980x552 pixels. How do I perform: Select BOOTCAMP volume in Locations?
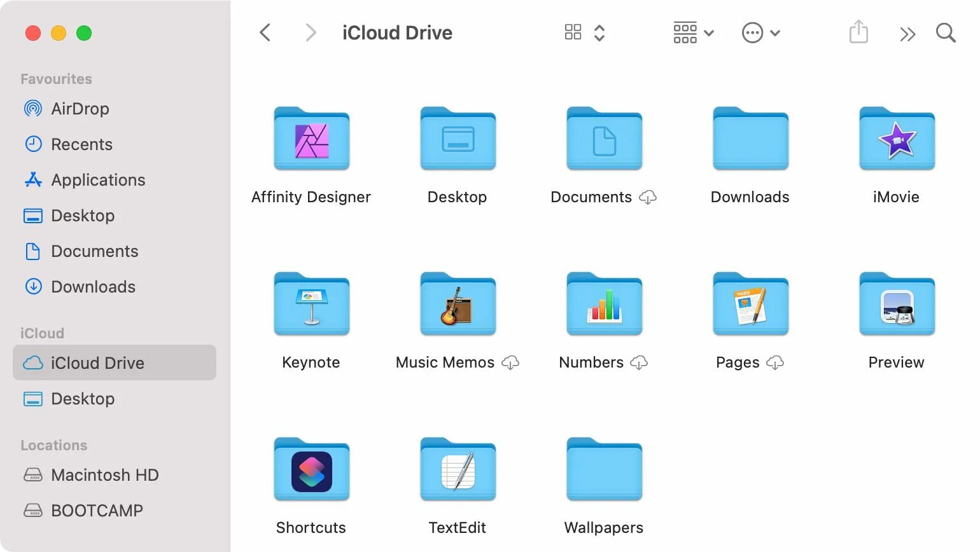(x=115, y=511)
